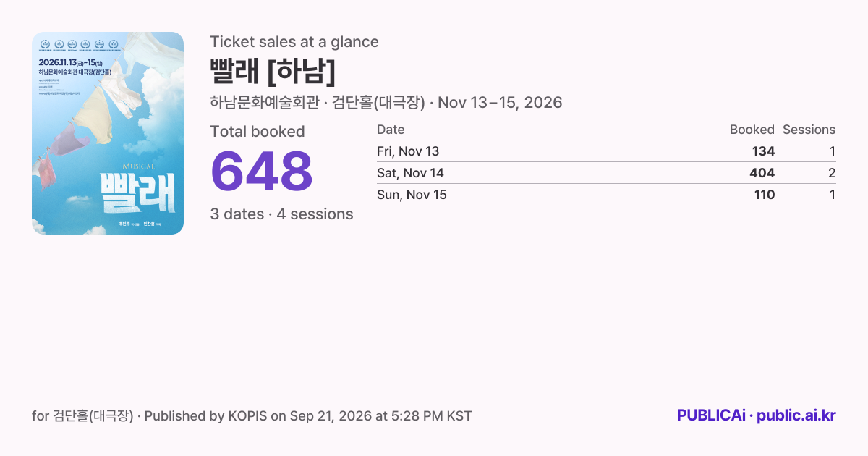
Task: Click the Sessions column header
Action: [809, 130]
